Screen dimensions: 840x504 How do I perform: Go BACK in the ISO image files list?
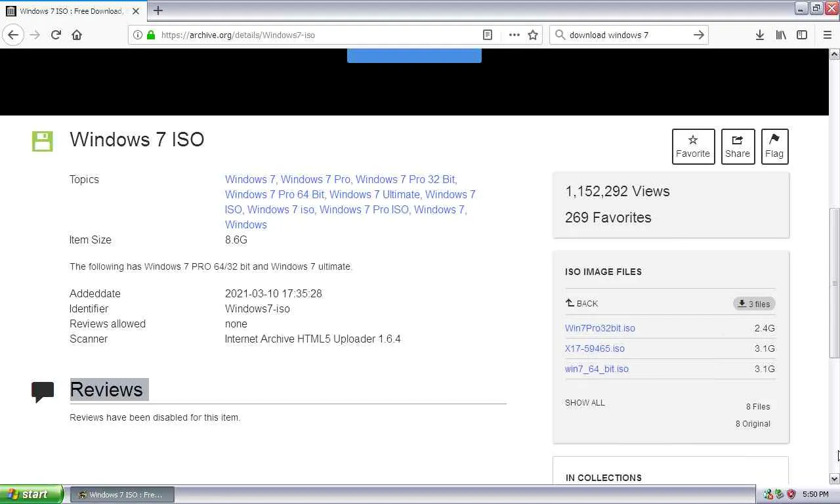[581, 303]
